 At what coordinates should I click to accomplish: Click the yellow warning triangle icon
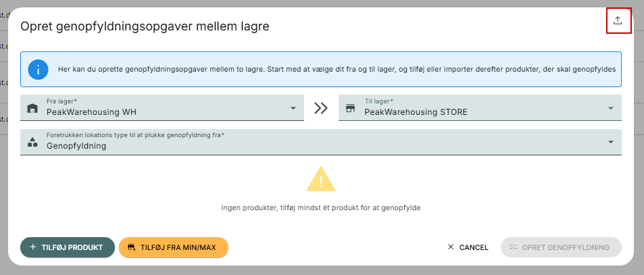321,179
